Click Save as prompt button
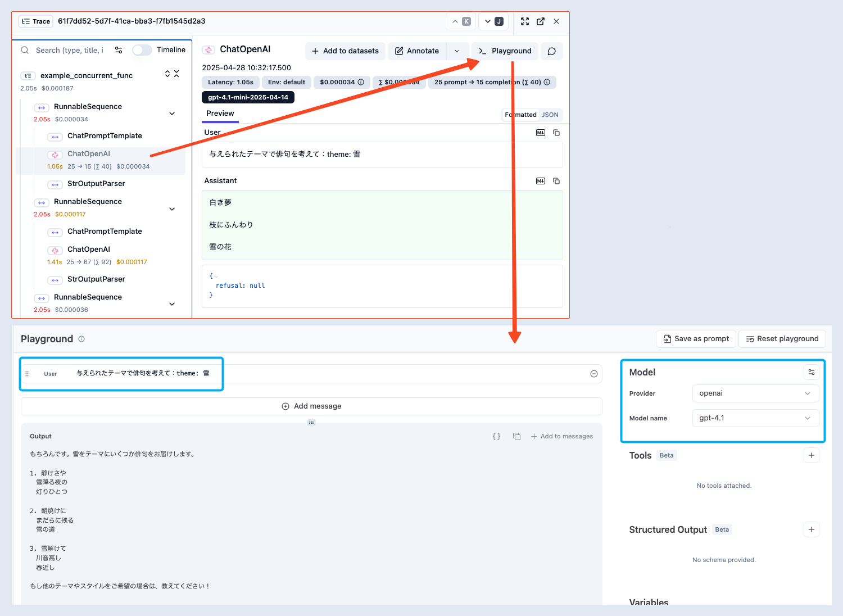Screen dimensions: 843x616 (x=696, y=339)
